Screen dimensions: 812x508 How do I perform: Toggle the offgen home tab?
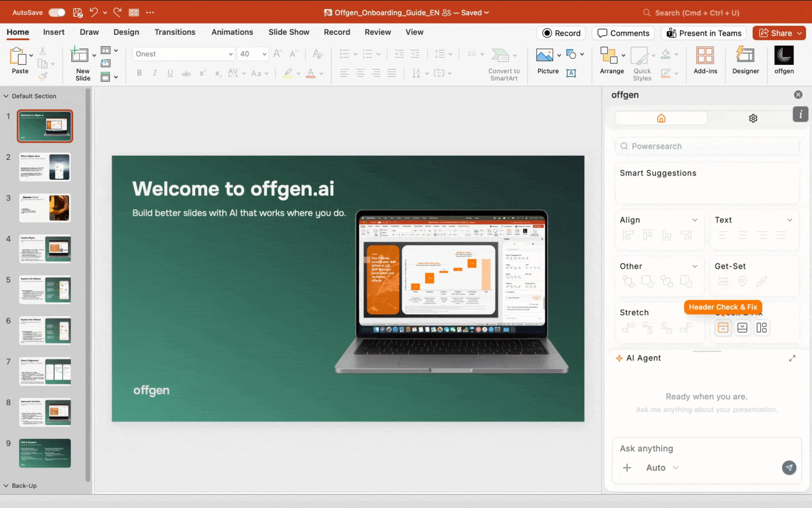661,119
